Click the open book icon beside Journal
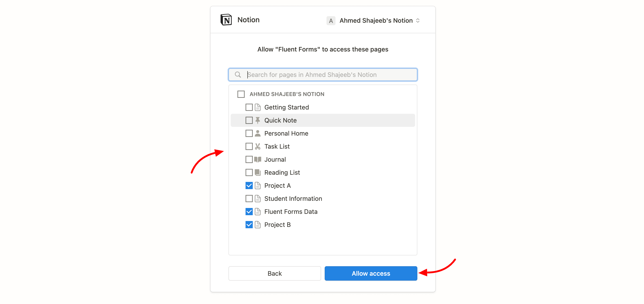Viewport: 644px width, 304px height. [257, 159]
